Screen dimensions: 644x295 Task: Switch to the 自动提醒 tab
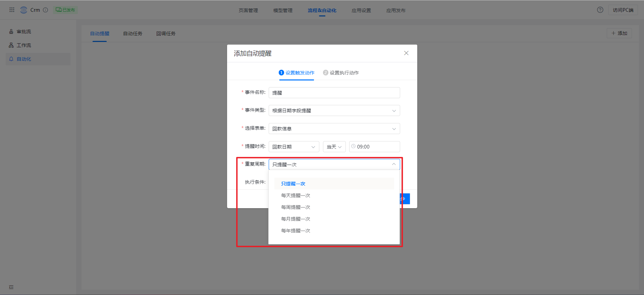point(100,34)
